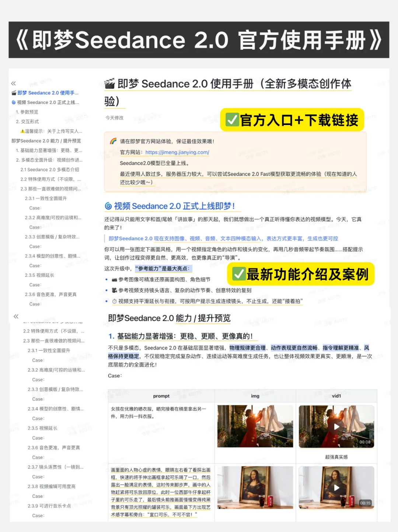Click the vid1 column header

[x=336, y=396]
